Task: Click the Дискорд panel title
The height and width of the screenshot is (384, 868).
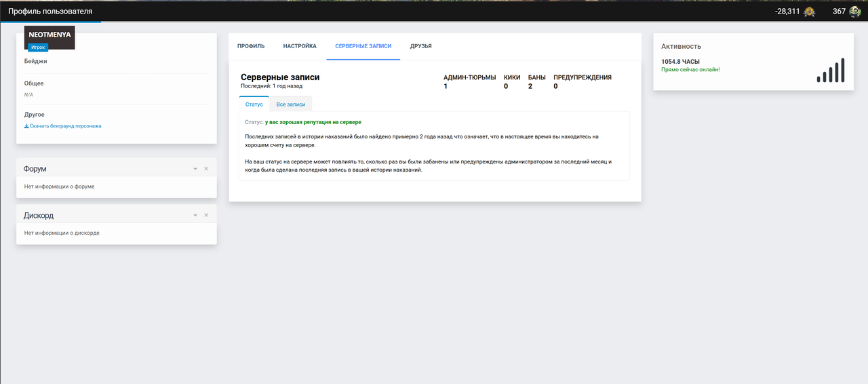Action: click(x=39, y=215)
